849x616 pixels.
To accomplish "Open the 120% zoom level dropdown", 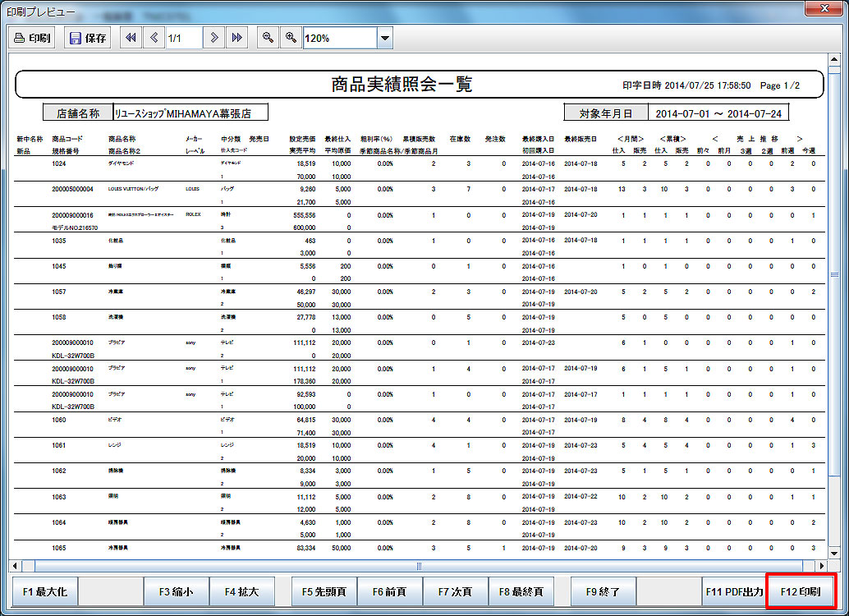I will point(384,38).
